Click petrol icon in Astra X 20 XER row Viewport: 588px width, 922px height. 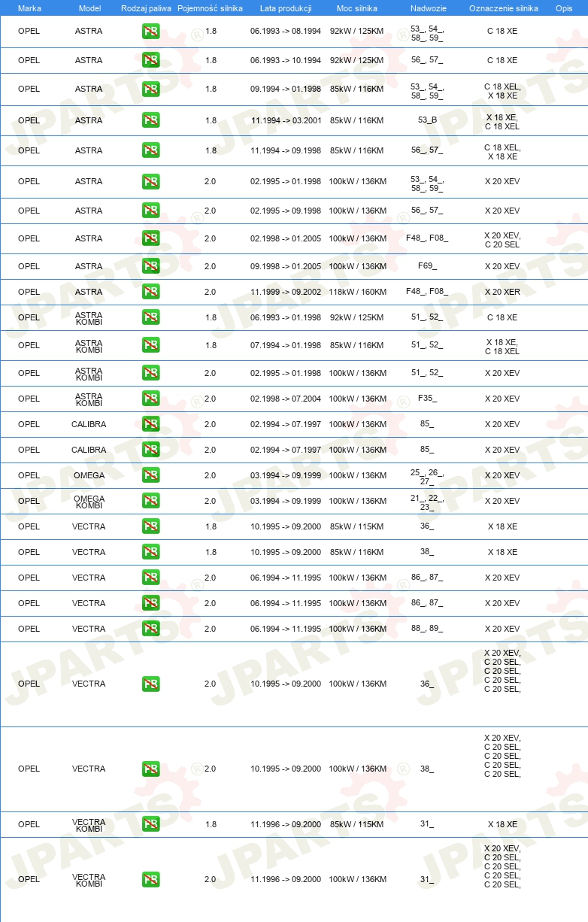point(150,292)
